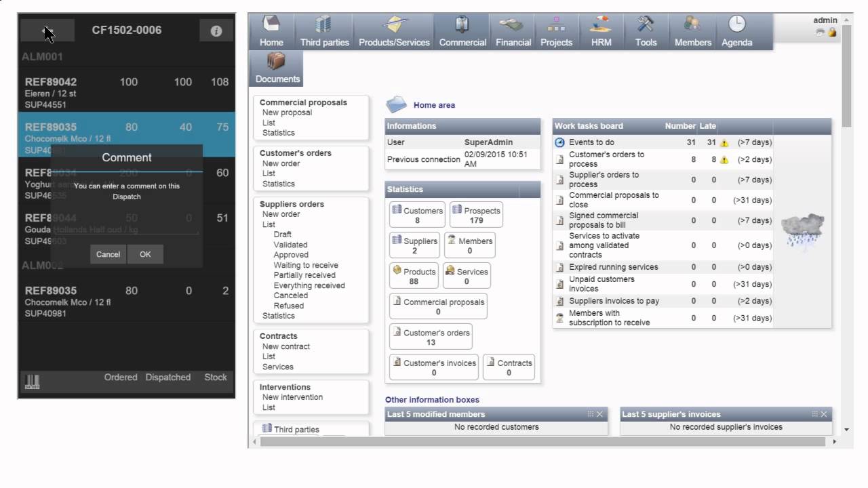Screen dimensions: 868x488
Task: Open Waiting to receive suppliers orders
Action: click(x=306, y=265)
